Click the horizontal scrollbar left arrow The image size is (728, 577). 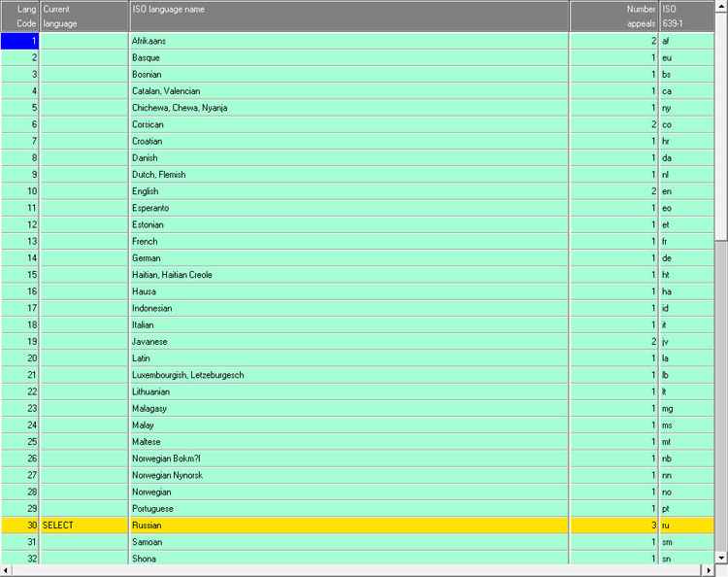[x=6, y=570]
